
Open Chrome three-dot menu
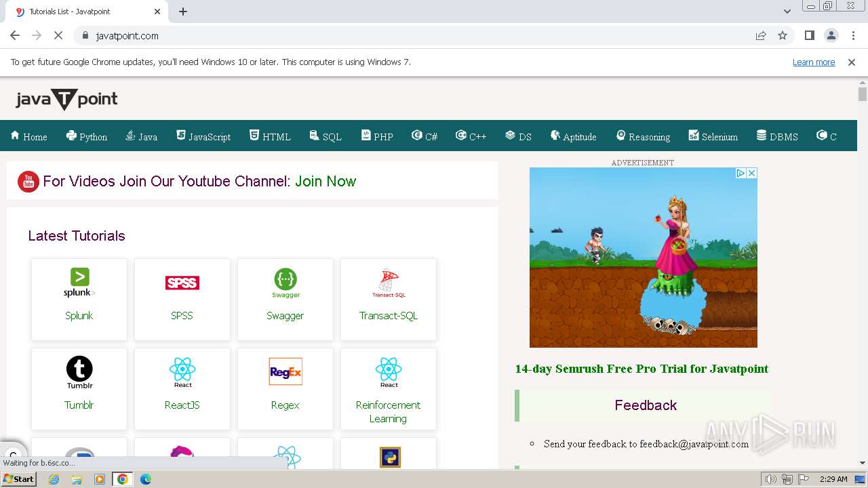coord(853,35)
